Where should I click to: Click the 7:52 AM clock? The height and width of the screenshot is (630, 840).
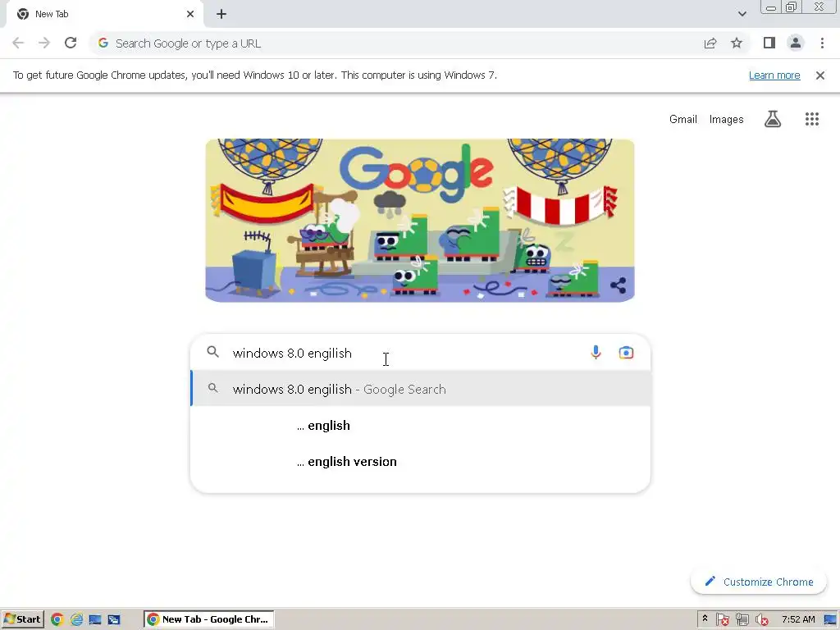tap(798, 619)
